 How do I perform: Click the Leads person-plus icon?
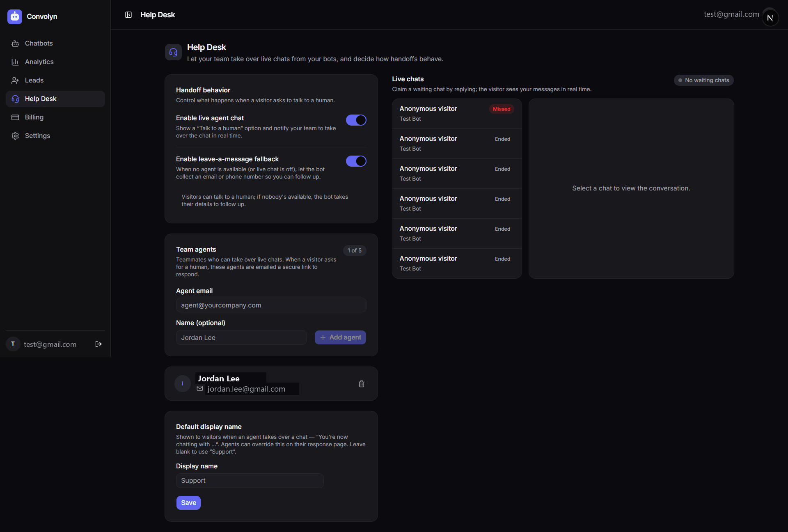(x=15, y=80)
